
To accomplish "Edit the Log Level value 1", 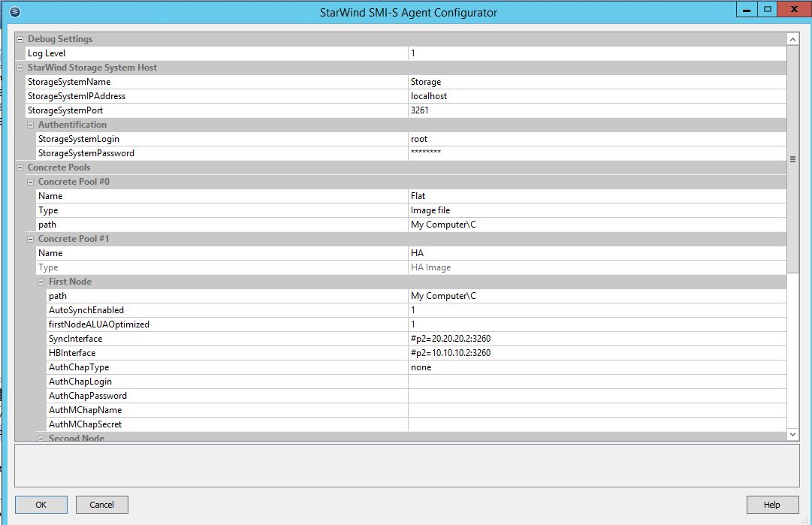I will pyautogui.click(x=597, y=53).
